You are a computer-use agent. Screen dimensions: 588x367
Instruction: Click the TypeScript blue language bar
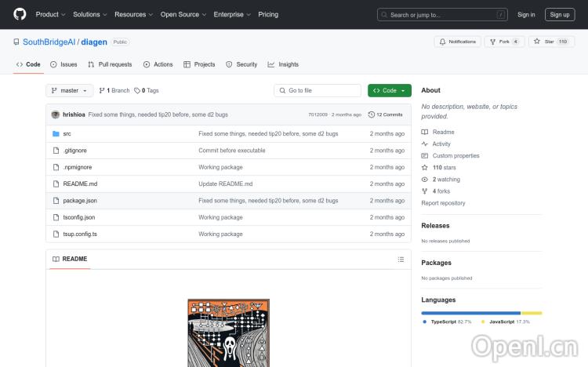tap(470, 313)
